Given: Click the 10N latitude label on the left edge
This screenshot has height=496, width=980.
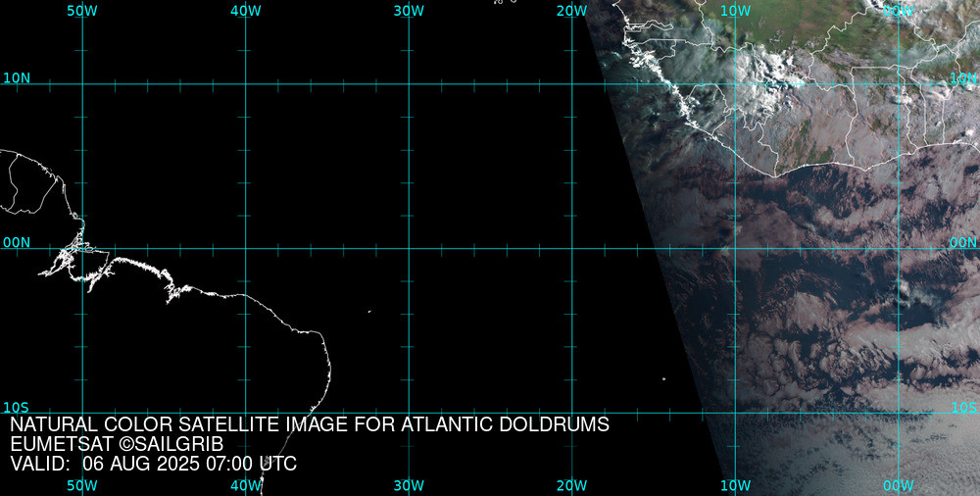Looking at the screenshot, I should (17, 78).
